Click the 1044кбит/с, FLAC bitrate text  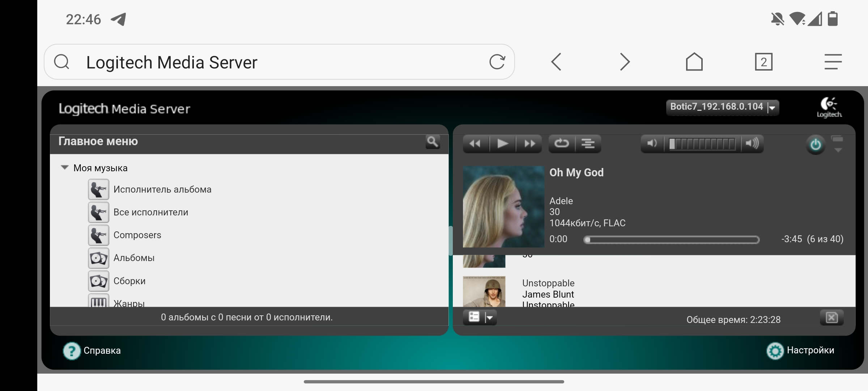pyautogui.click(x=587, y=223)
